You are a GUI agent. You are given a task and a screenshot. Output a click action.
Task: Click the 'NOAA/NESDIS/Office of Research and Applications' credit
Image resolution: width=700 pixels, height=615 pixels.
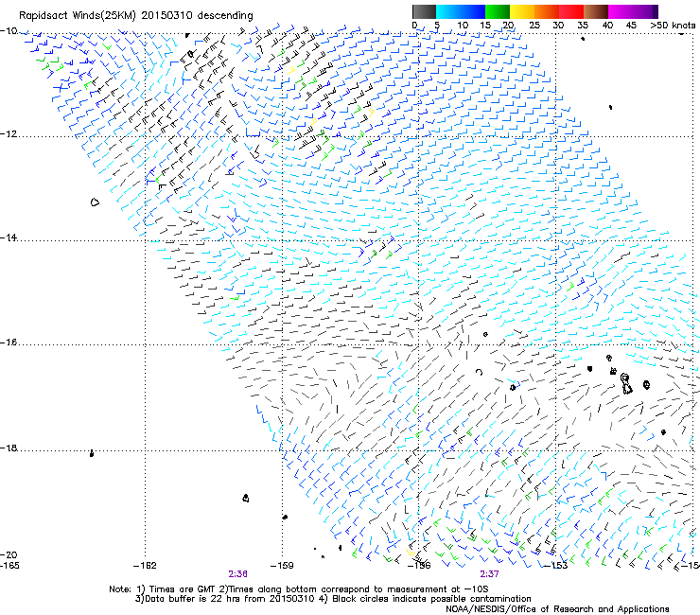tap(557, 609)
